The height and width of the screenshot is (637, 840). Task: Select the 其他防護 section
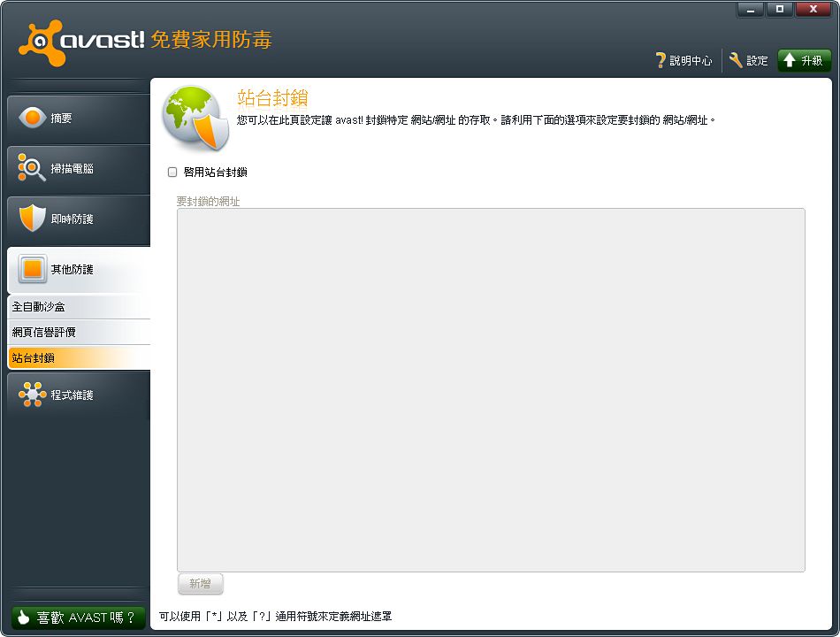[79, 270]
